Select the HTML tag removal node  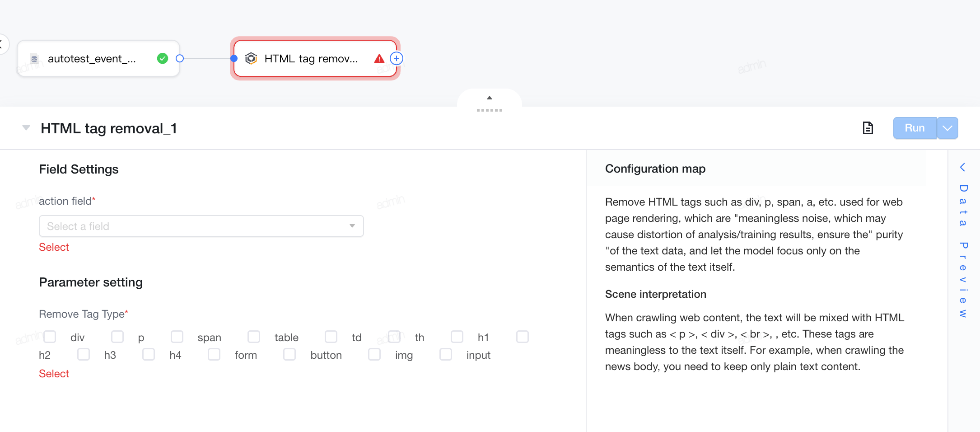(x=315, y=59)
